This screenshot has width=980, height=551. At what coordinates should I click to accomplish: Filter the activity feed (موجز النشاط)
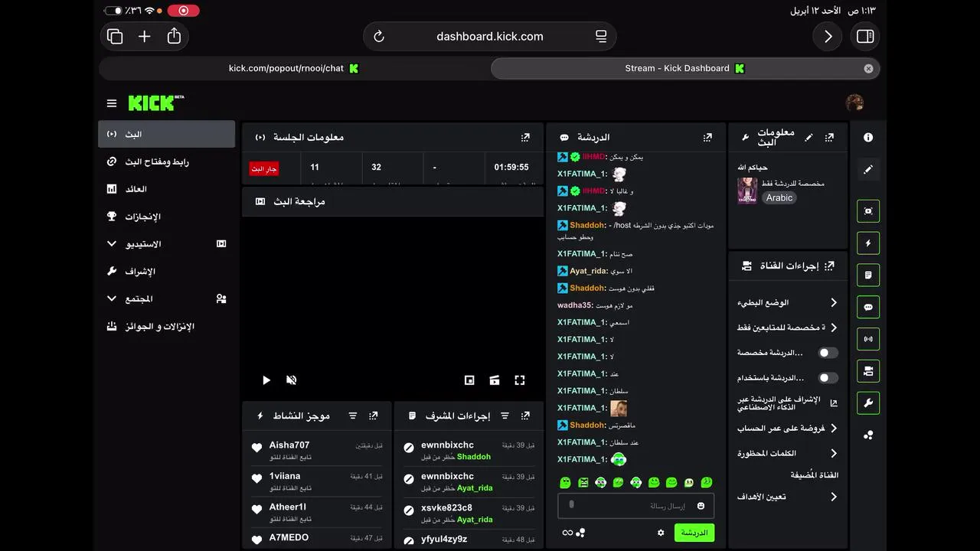pos(353,416)
